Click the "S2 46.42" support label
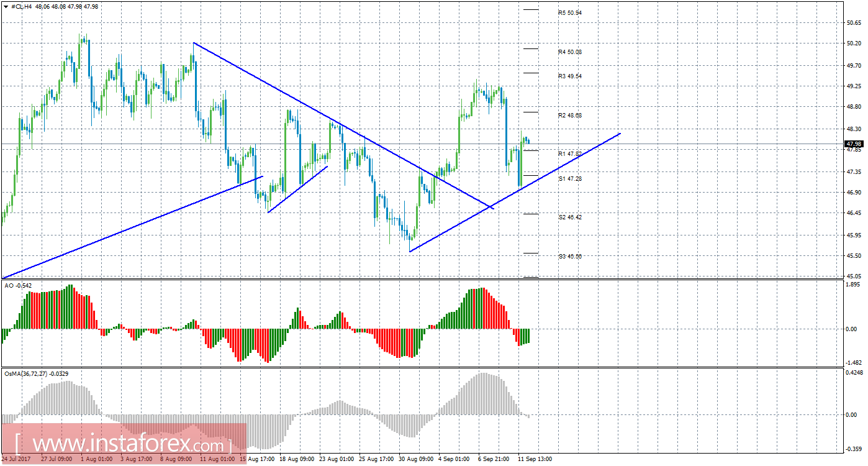This screenshot has height=466, width=868. point(570,217)
